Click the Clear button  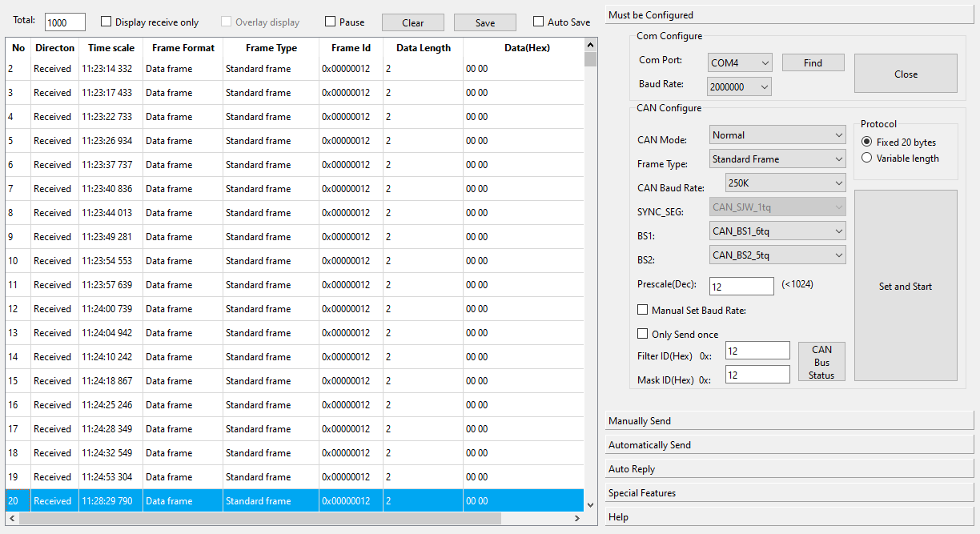pos(413,22)
